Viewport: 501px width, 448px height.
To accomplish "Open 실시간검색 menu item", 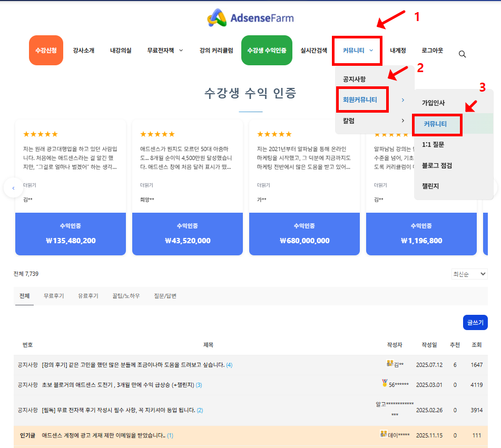I will [x=314, y=51].
